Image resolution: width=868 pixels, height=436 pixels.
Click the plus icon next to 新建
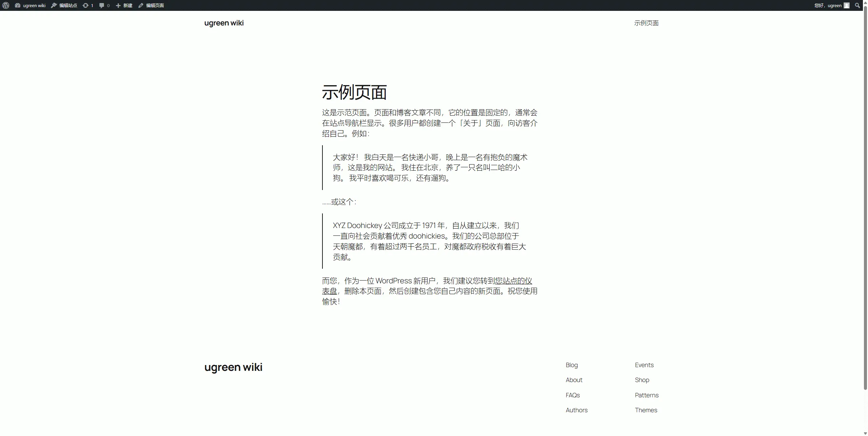118,5
